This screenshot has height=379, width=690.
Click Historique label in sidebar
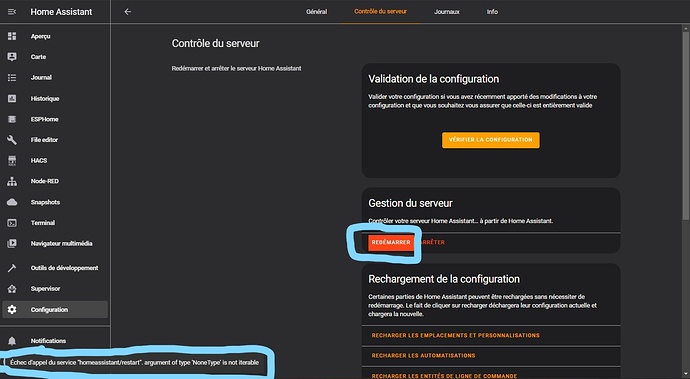click(x=45, y=99)
